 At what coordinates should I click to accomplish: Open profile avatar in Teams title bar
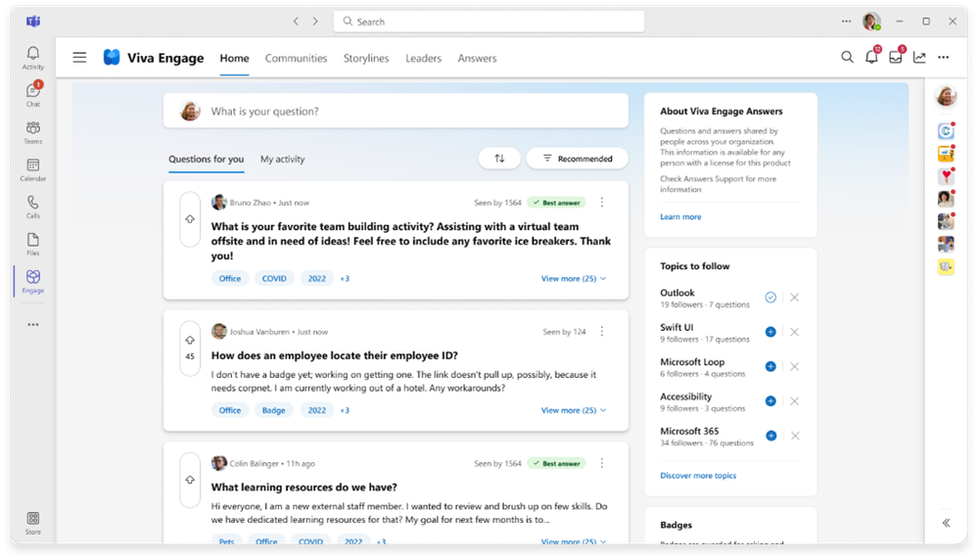871,22
